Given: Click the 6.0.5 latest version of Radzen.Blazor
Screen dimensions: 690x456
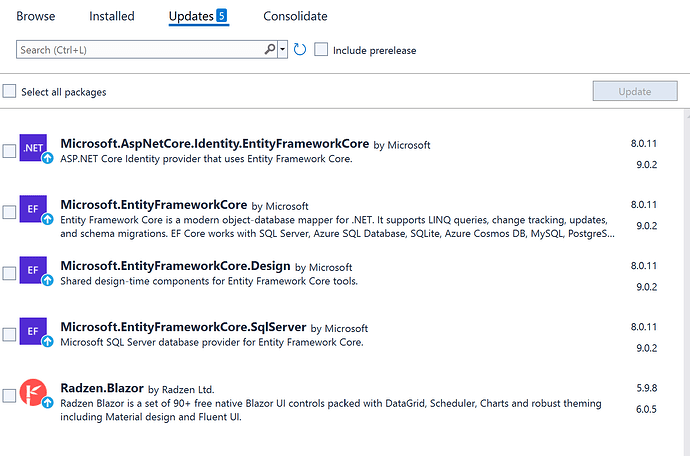Looking at the screenshot, I should coord(646,409).
